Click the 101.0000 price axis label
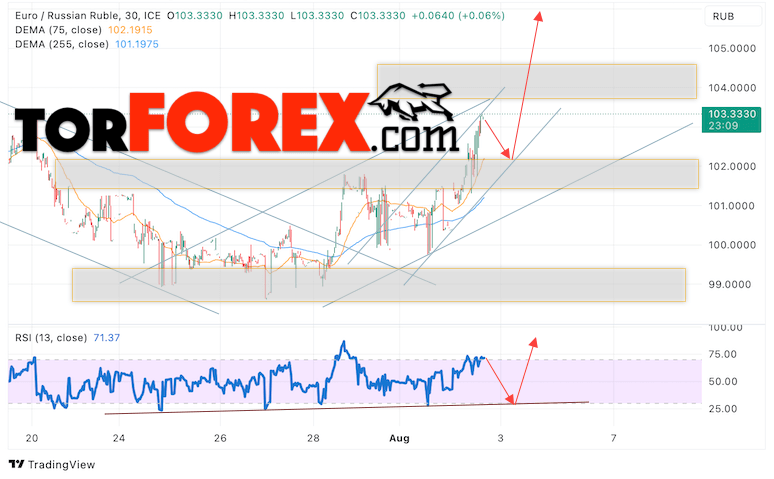The image size is (774, 479). pos(732,206)
